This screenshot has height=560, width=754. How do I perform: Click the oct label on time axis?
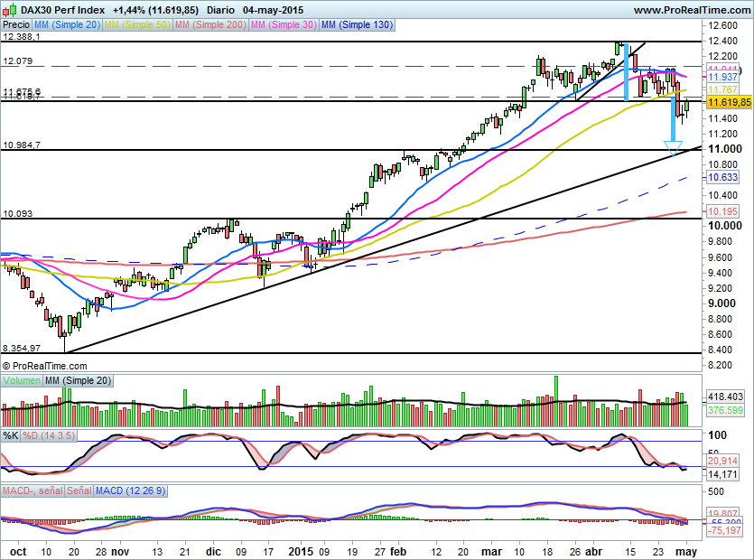[x=18, y=551]
